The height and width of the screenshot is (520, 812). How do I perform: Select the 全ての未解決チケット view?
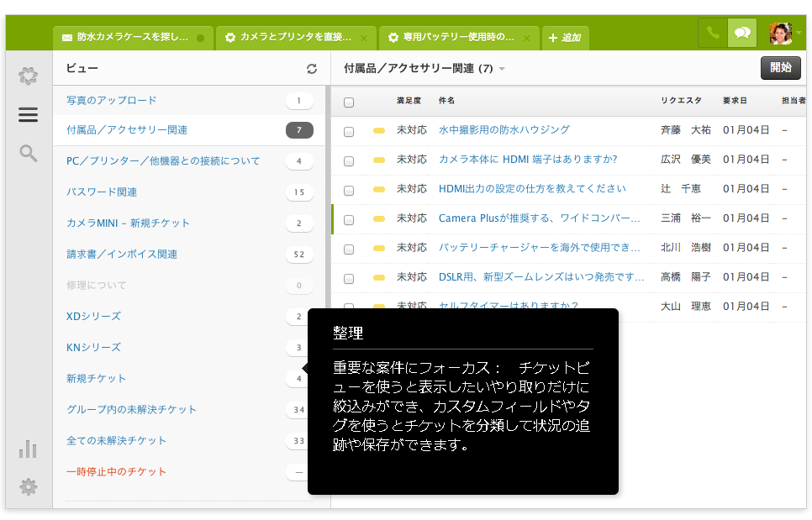click(116, 440)
